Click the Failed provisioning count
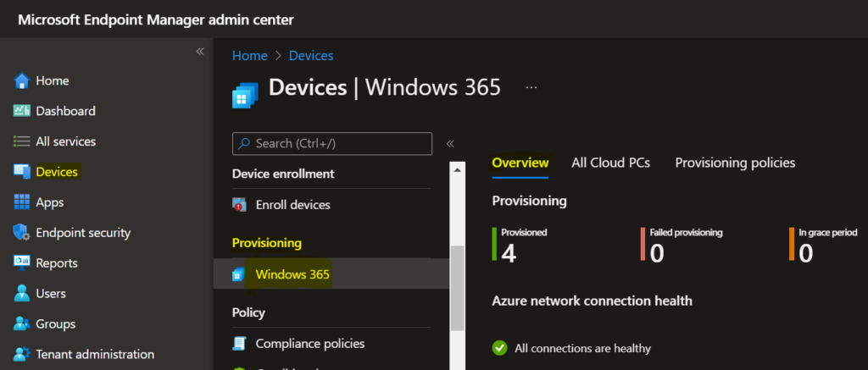Image resolution: width=868 pixels, height=370 pixels. pyautogui.click(x=657, y=253)
